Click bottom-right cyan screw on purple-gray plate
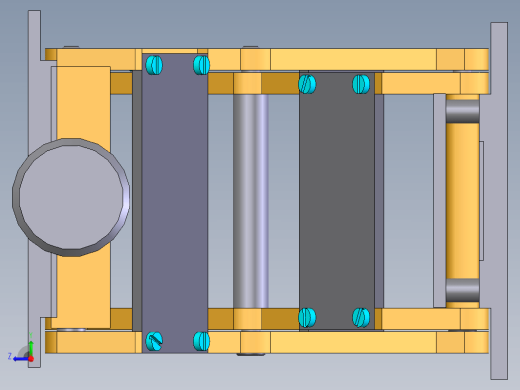Screen dimensions: 520x390 click(x=201, y=341)
